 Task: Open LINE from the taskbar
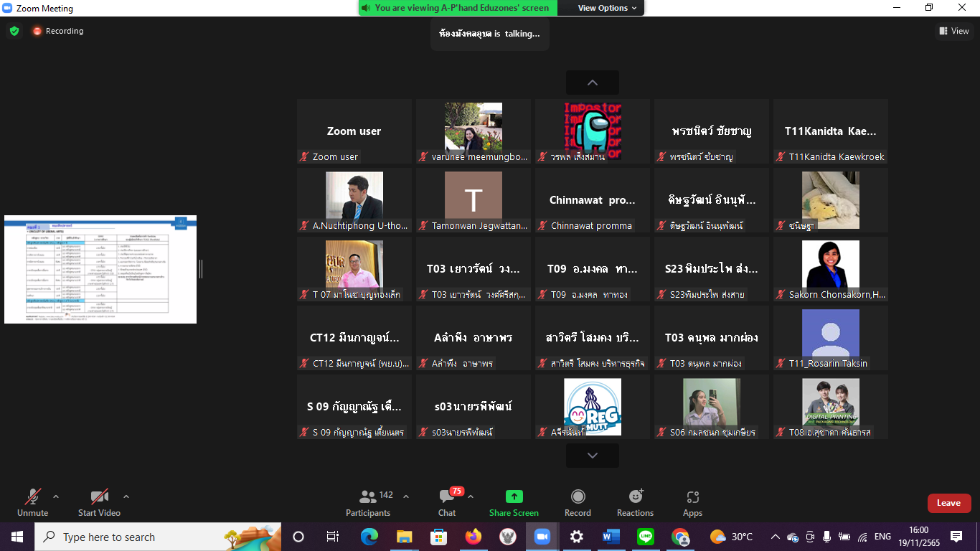click(x=646, y=537)
